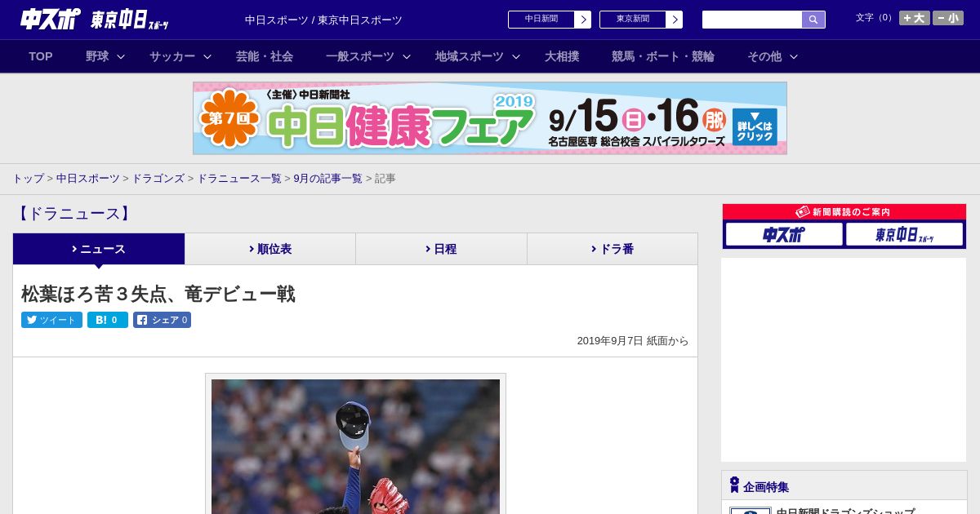Click the 中スポ logo in the header
The width and height of the screenshot is (980, 514).
click(x=50, y=19)
